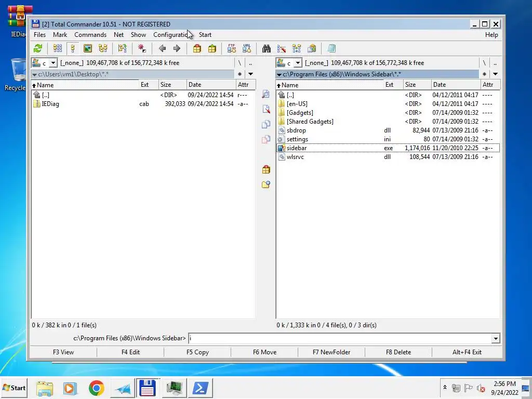Viewport: 532px width, 399px height.
Task: Open PowerShell from taskbar
Action: [200, 388]
